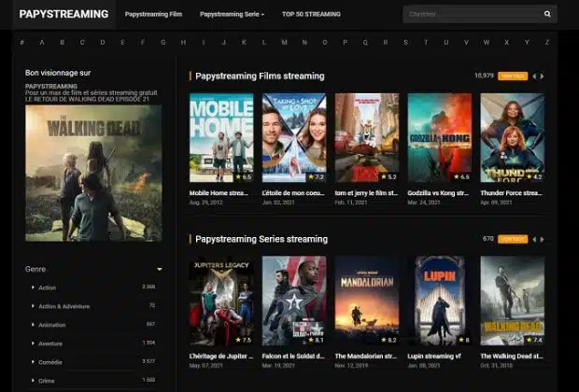Filter titles by letter A
The height and width of the screenshot is (392, 579).
tap(42, 42)
